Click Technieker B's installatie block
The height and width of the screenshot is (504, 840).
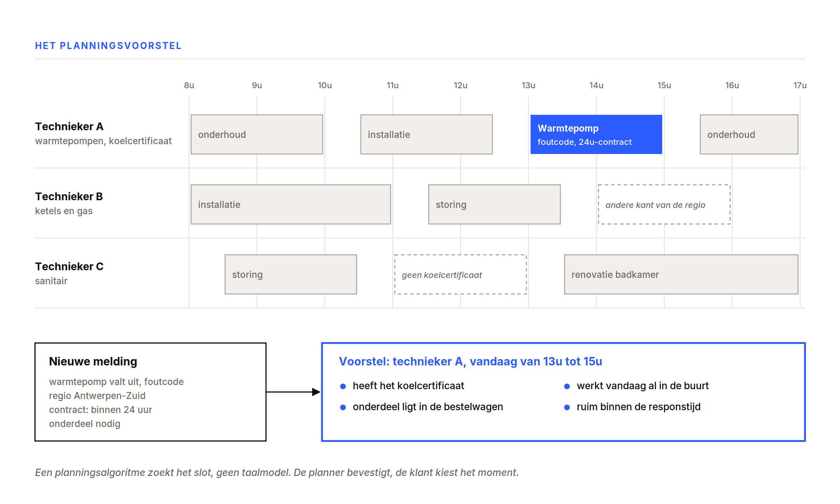(290, 204)
